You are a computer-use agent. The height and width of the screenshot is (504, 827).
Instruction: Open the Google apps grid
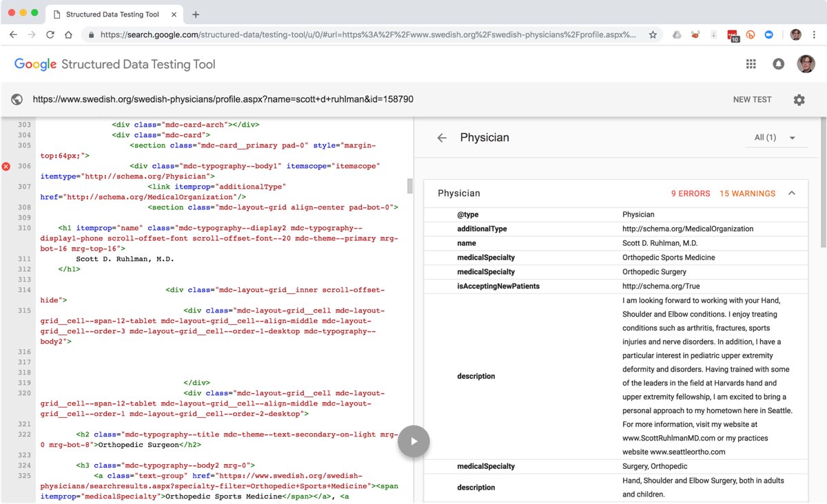(x=751, y=64)
